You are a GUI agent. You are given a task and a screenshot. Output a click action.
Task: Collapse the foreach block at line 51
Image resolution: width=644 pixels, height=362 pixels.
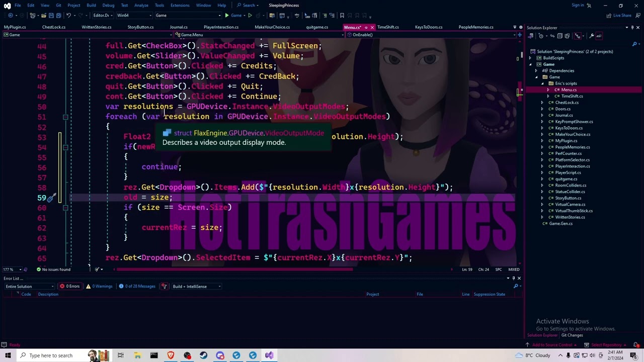[65, 117]
